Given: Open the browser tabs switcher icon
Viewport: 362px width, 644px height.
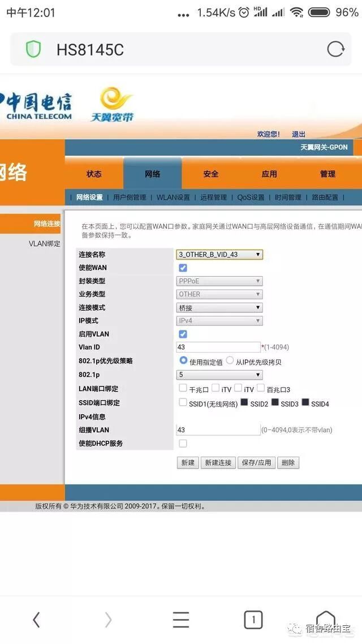Looking at the screenshot, I should pyautogui.click(x=253, y=620).
